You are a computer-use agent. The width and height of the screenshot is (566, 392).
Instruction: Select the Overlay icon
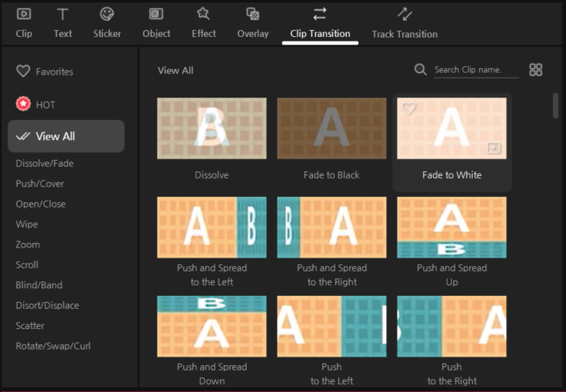pyautogui.click(x=252, y=14)
